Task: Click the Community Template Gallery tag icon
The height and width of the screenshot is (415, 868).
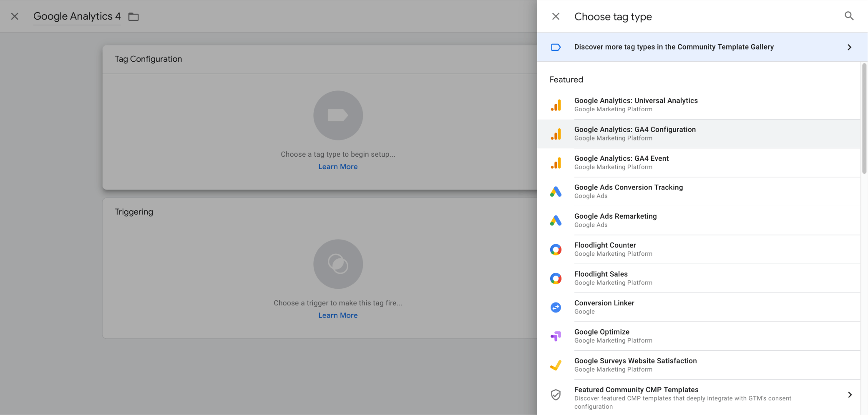Action: 556,47
